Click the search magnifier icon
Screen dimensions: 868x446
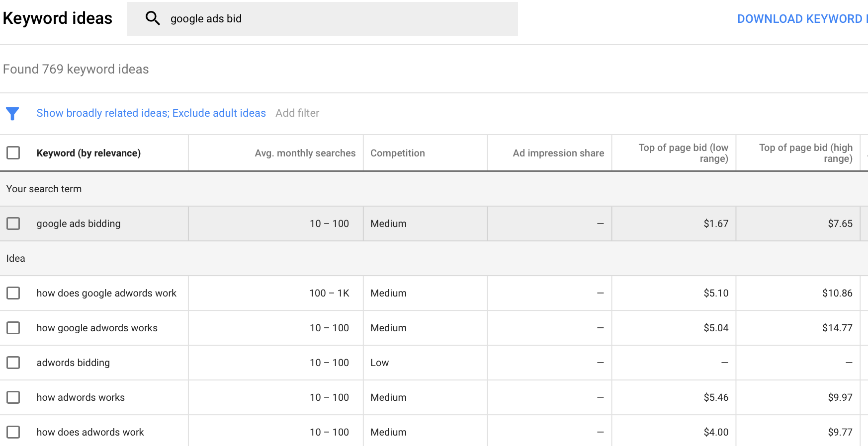153,18
